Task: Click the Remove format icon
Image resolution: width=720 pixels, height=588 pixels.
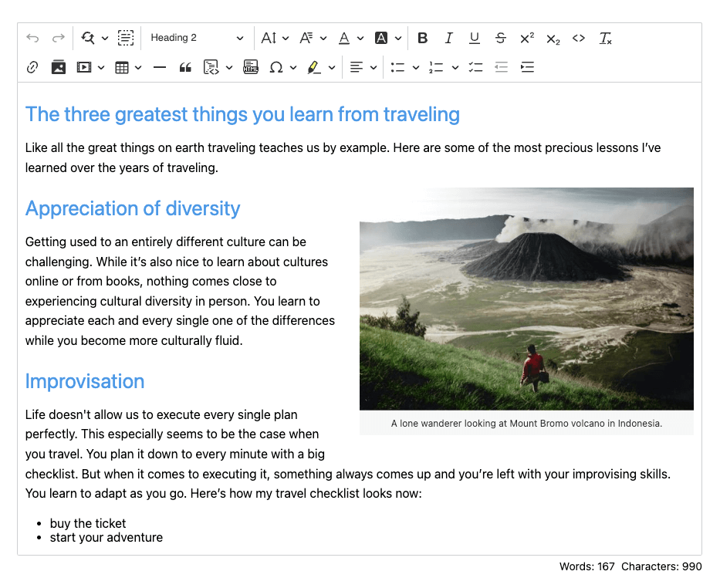Action: click(x=605, y=38)
